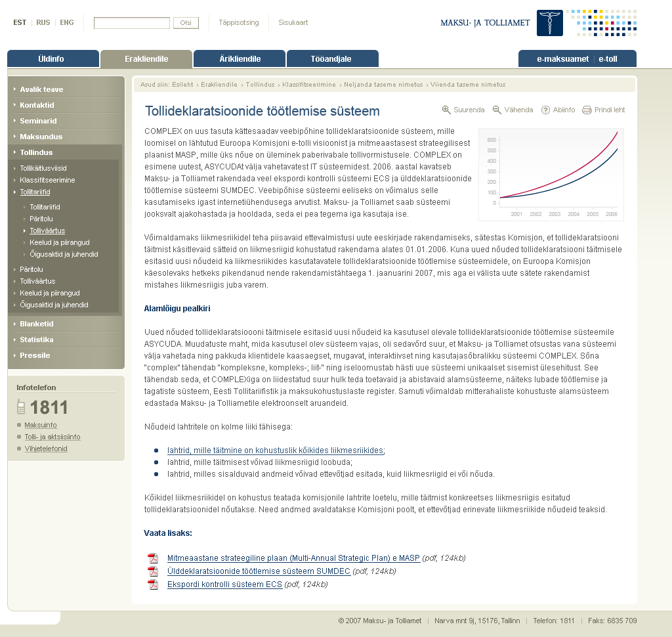Open indented Keelud ja piirangud sub-item
Screen dimensions: 672x637
60,242
